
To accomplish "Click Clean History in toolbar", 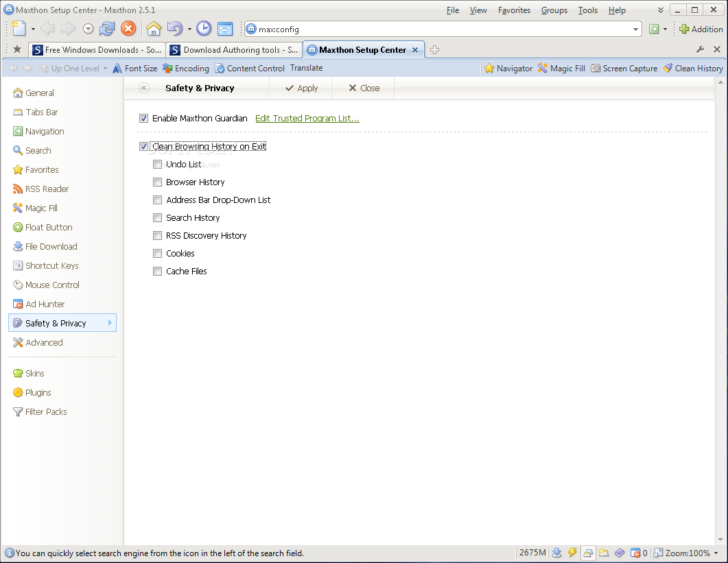I will (693, 68).
